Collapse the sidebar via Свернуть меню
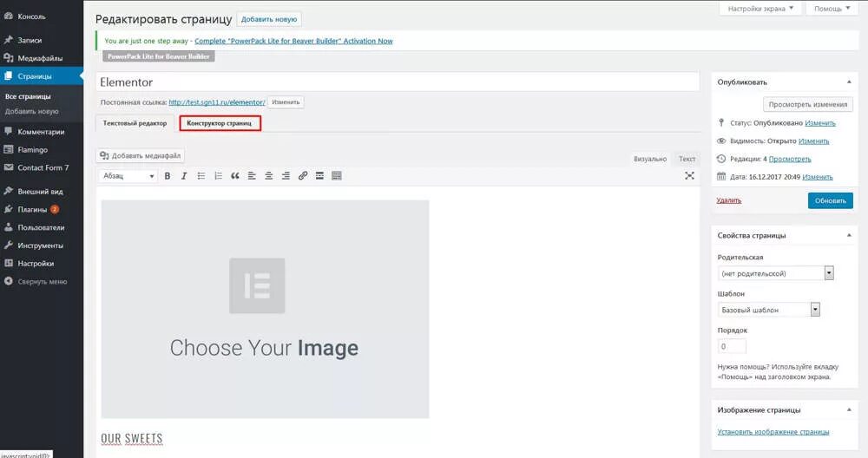This screenshot has width=868, height=458. [42, 282]
